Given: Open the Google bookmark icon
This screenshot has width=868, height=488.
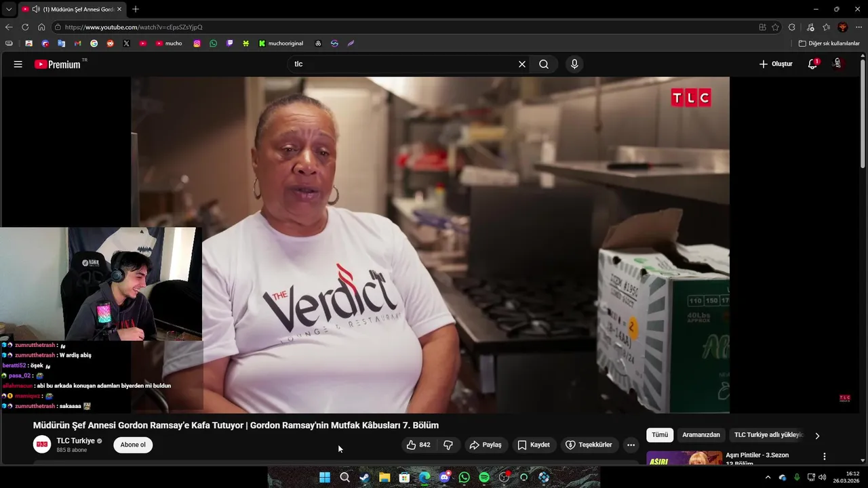Looking at the screenshot, I should (94, 43).
